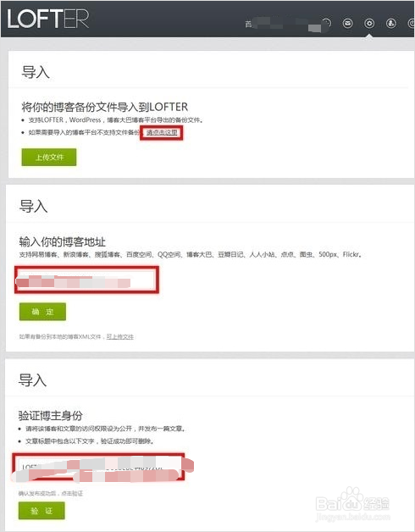Click the green 验证 verify button
415x532 pixels.
click(41, 511)
